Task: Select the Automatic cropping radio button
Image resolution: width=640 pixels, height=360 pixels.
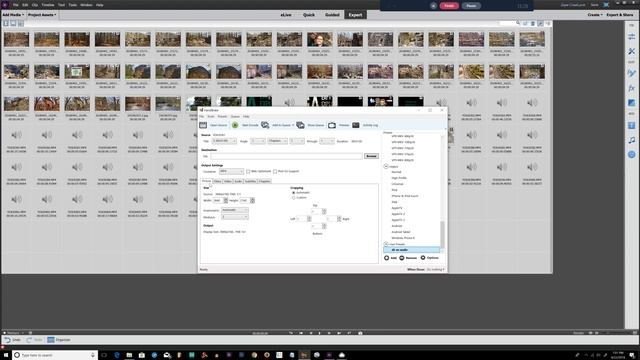Action: 293,193
